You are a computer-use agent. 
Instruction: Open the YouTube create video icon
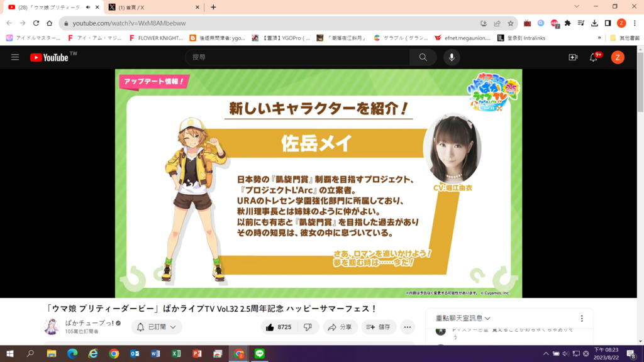click(x=573, y=57)
